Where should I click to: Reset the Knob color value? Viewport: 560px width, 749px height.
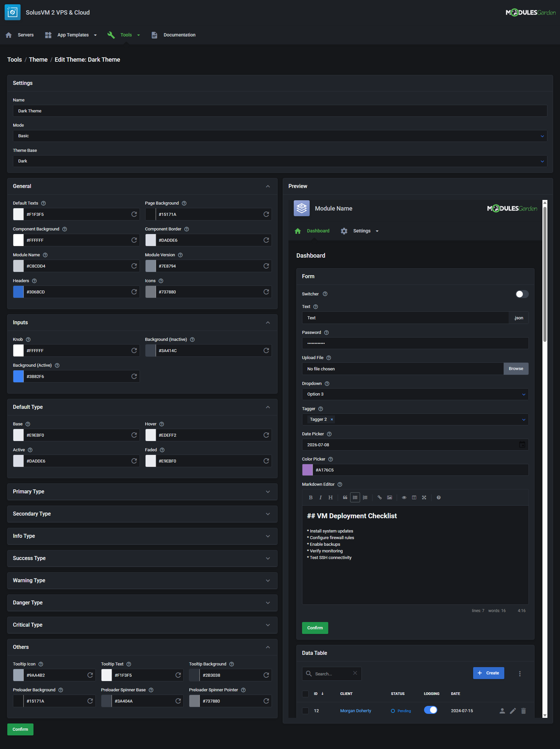coord(134,350)
